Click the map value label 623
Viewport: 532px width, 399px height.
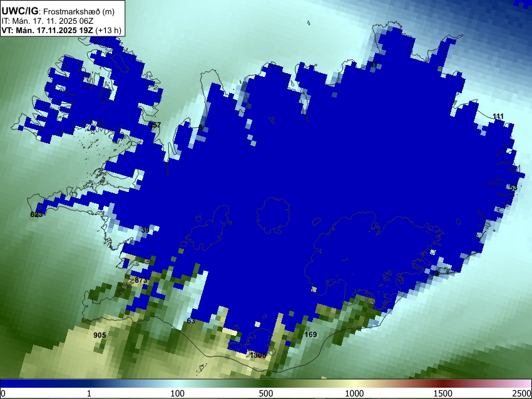click(36, 215)
